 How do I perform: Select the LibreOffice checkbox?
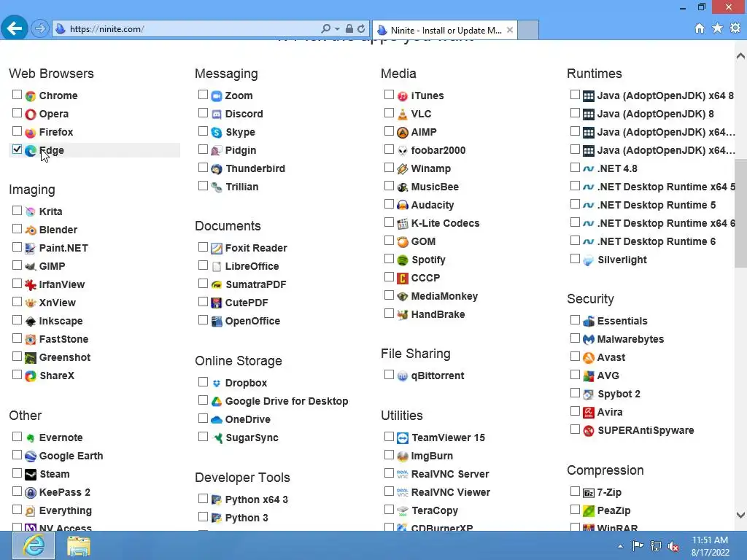point(203,265)
